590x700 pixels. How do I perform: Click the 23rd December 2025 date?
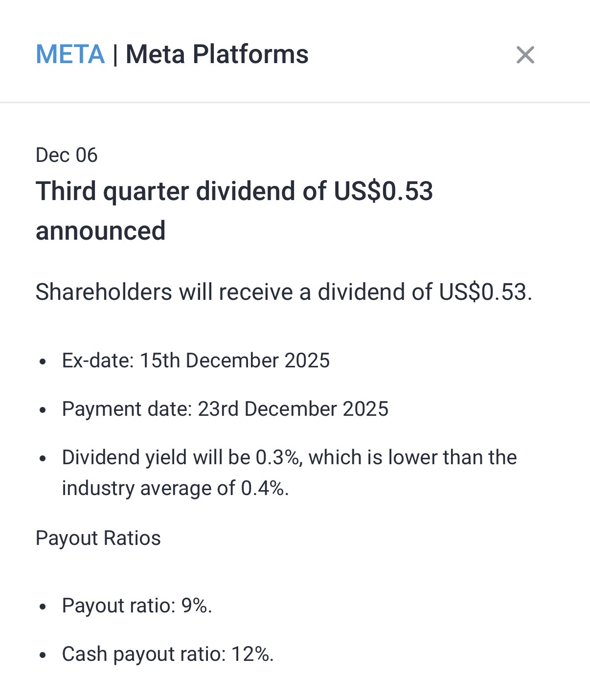coord(293,409)
